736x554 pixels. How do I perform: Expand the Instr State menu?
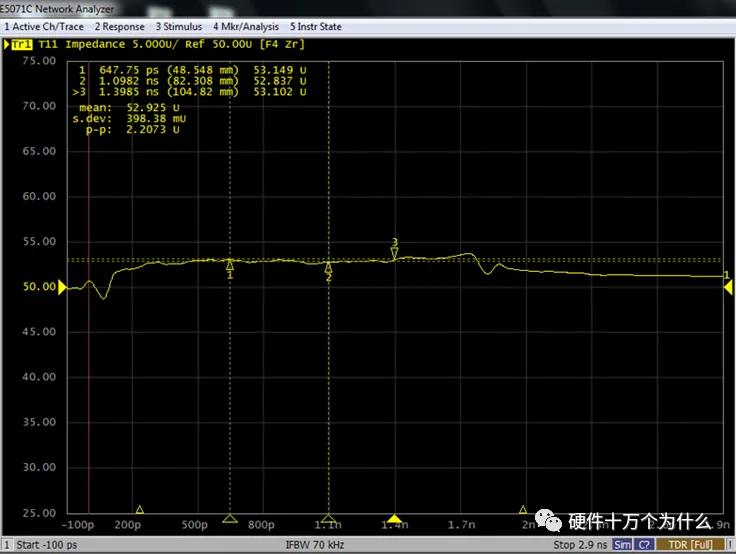click(x=315, y=27)
